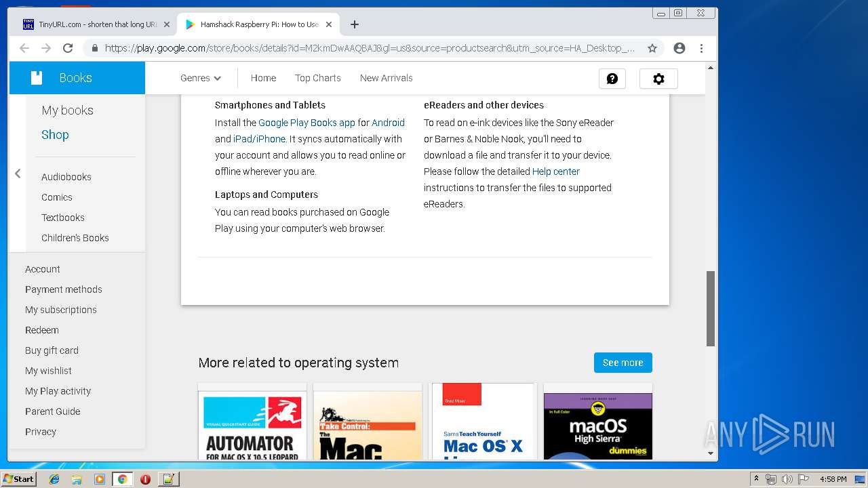
Task: Open a new tab with the plus icon
Action: [355, 24]
